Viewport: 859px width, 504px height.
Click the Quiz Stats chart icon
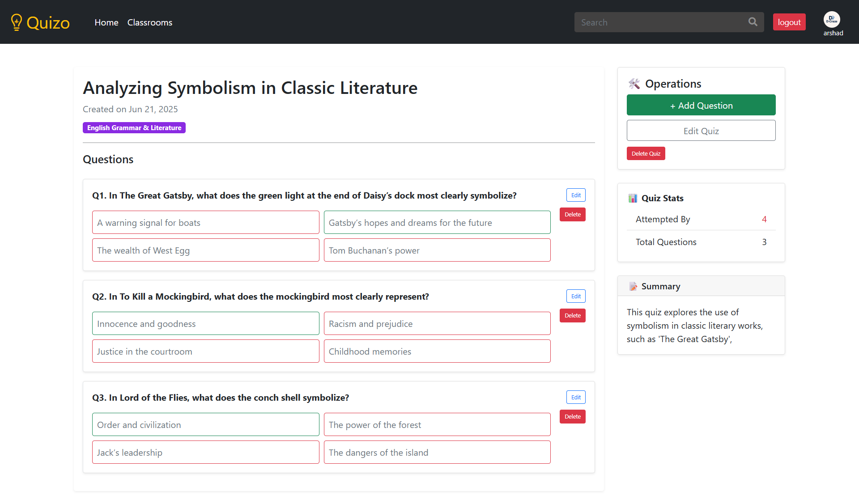pos(633,198)
